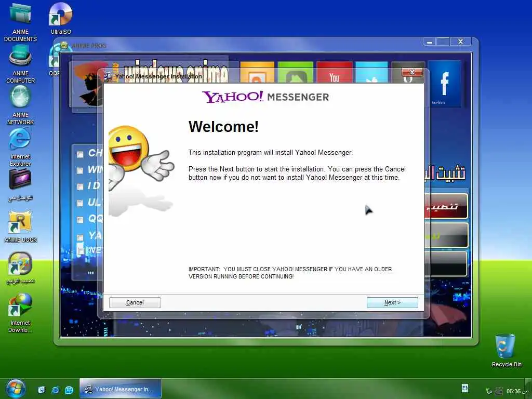Launch the Internet Download Manager shortcut
Viewport: 532px width, 399px height.
point(20,313)
